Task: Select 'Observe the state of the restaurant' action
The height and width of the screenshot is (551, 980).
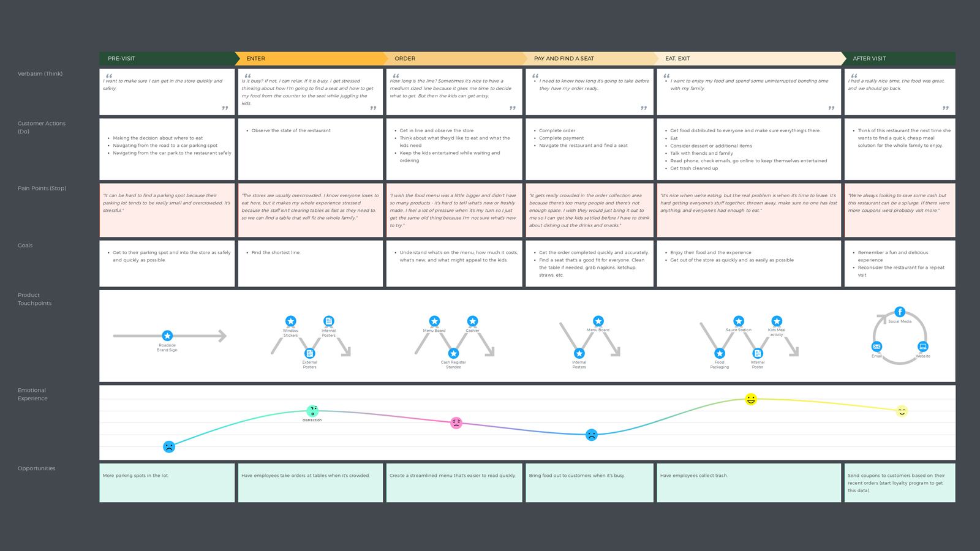Action: tap(291, 130)
